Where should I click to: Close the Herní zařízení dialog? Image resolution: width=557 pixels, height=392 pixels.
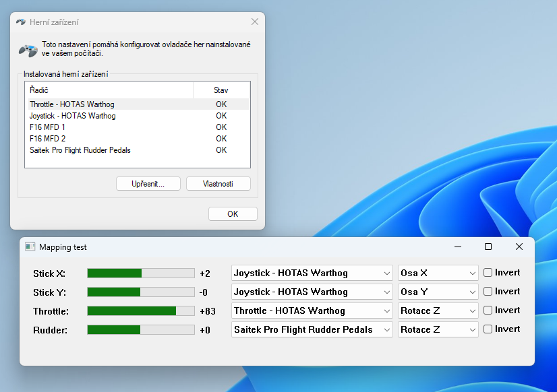point(254,22)
